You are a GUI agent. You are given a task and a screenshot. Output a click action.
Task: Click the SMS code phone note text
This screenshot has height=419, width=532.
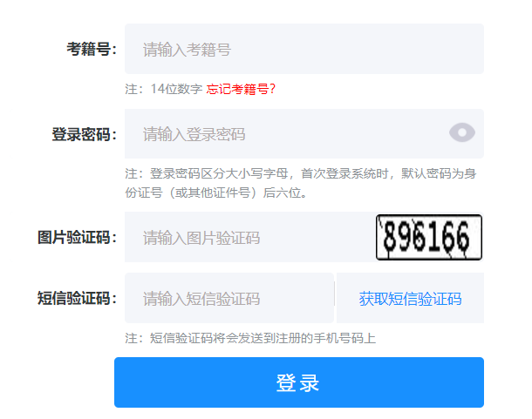(x=250, y=338)
